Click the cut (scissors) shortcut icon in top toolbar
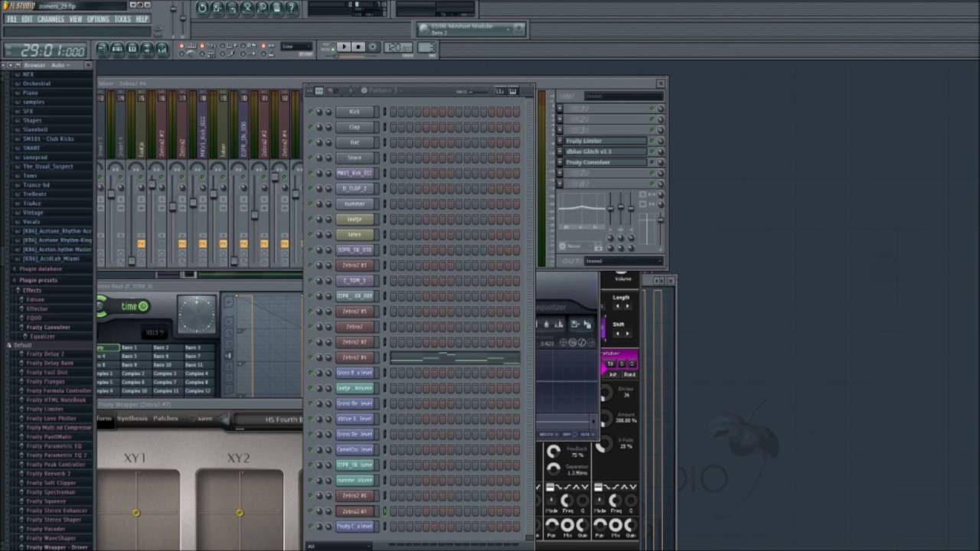980x551 pixels. click(x=247, y=8)
